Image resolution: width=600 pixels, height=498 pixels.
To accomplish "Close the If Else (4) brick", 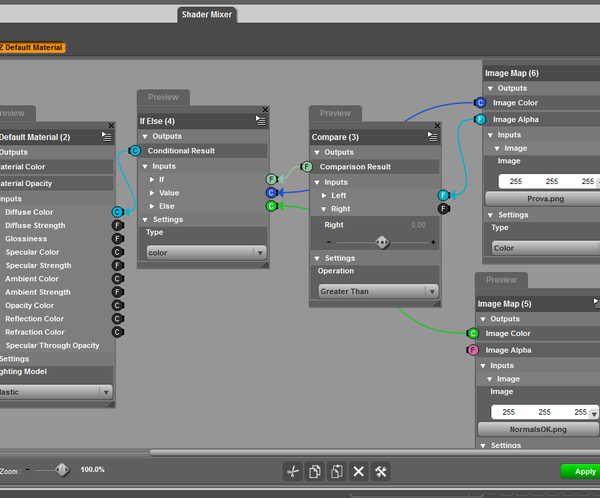I will tap(265, 110).
